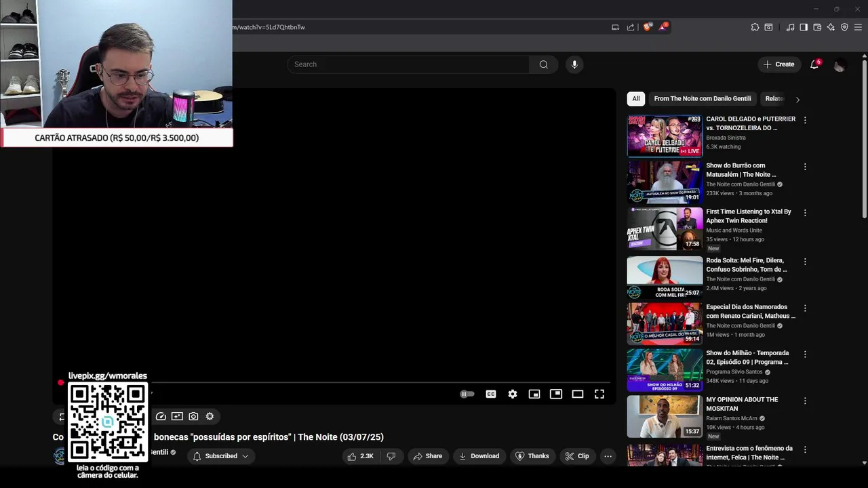The height and width of the screenshot is (488, 868).
Task: Toggle closed captions CC button
Action: (491, 394)
